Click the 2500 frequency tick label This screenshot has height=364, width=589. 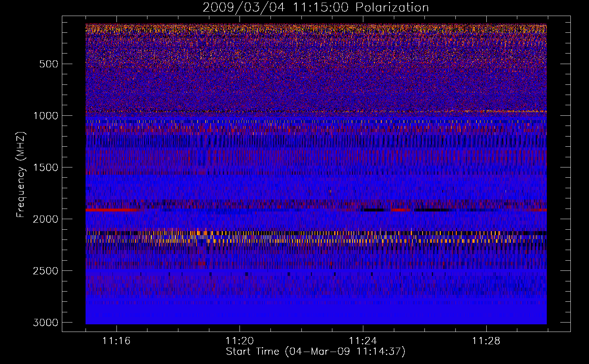[46, 271]
